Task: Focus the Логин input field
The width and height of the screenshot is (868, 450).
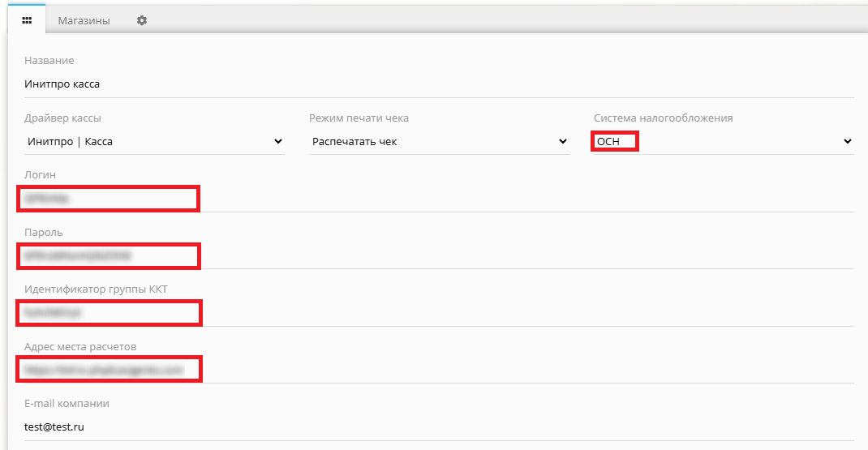Action: point(439,199)
